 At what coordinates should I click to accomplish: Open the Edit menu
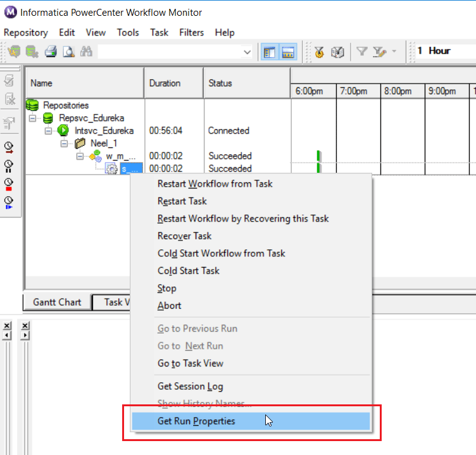coord(67,32)
